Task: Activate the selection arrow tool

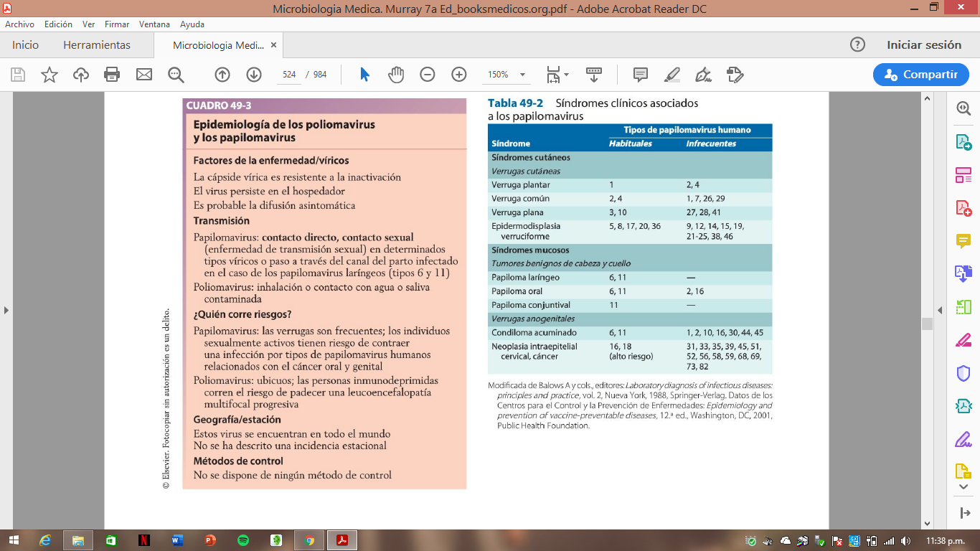Action: [364, 75]
